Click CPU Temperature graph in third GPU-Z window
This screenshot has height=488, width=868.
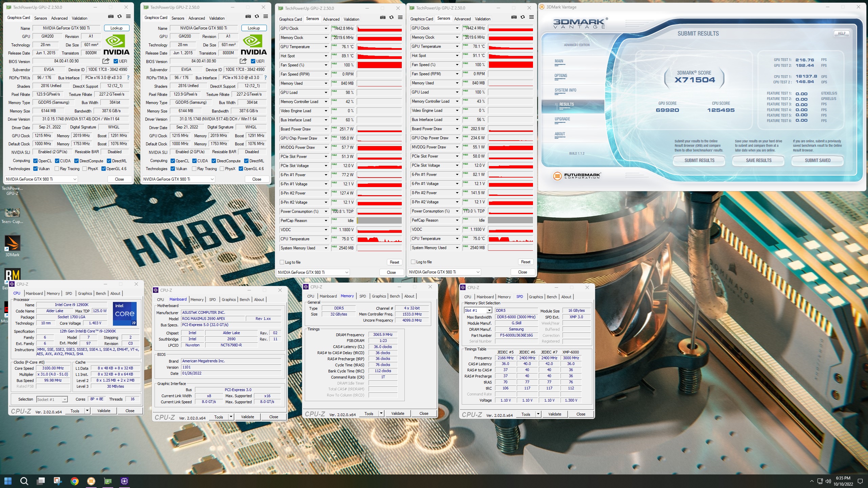(379, 239)
